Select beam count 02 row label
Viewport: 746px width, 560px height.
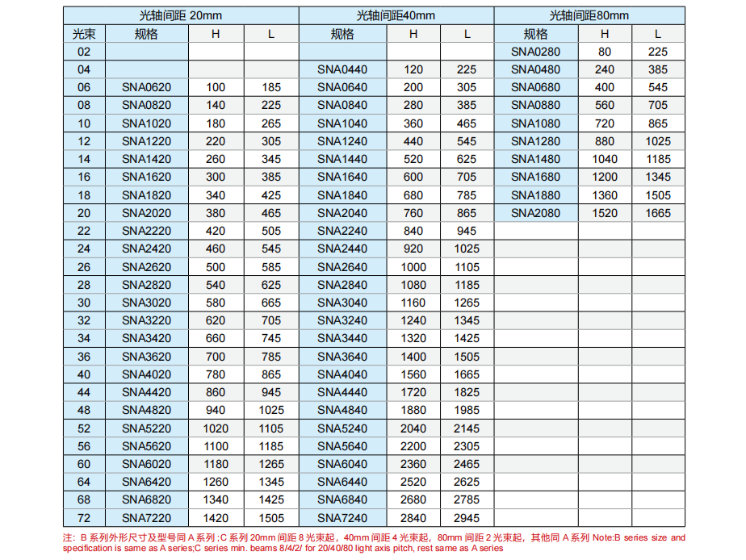84,52
